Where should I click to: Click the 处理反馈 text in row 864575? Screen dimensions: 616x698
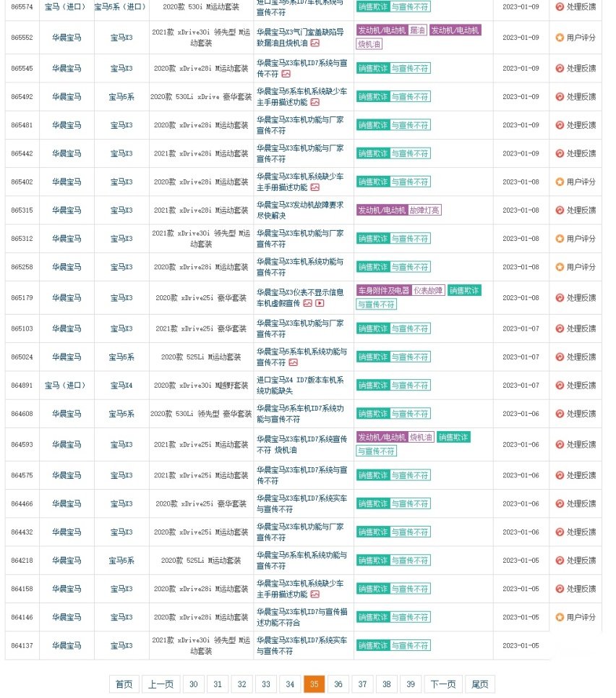581,475
